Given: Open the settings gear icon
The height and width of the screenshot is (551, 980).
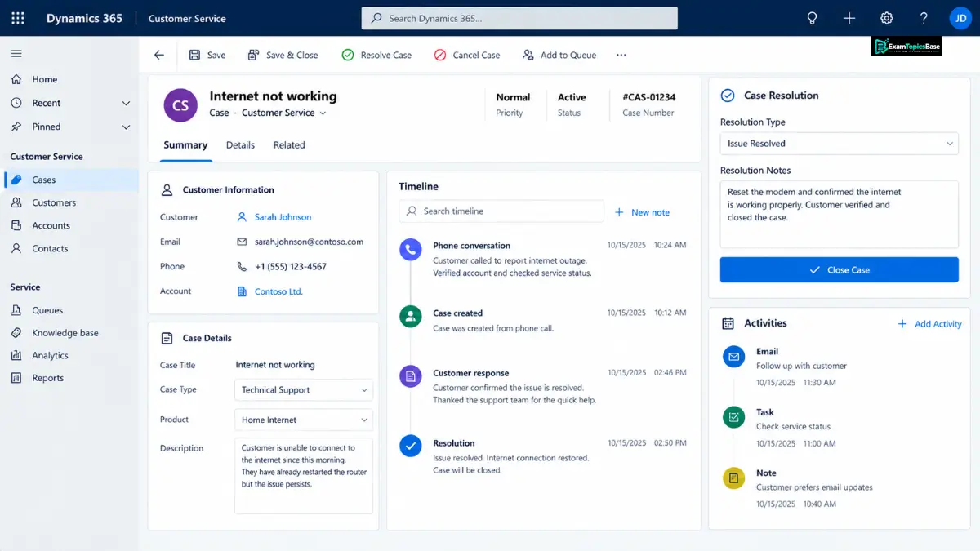Looking at the screenshot, I should pyautogui.click(x=886, y=18).
